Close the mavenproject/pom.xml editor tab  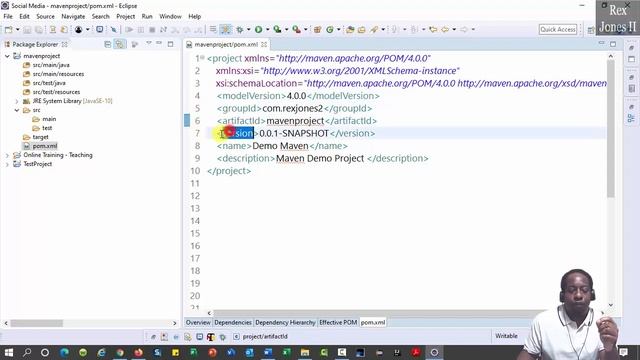point(264,44)
